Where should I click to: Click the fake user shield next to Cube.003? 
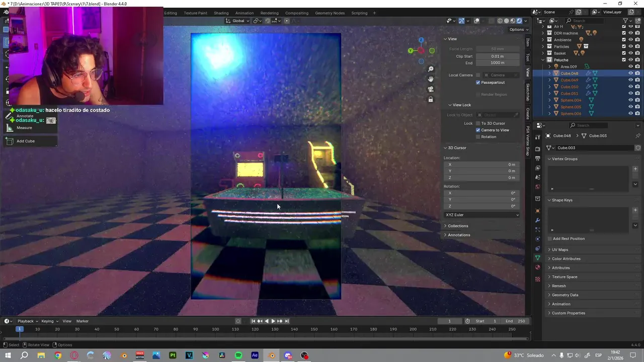tap(638, 148)
